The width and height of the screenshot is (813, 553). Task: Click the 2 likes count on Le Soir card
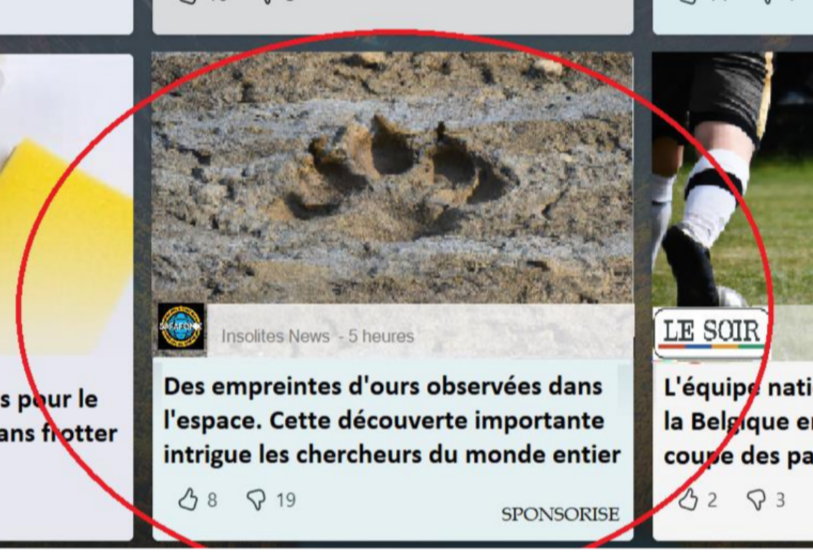712,500
